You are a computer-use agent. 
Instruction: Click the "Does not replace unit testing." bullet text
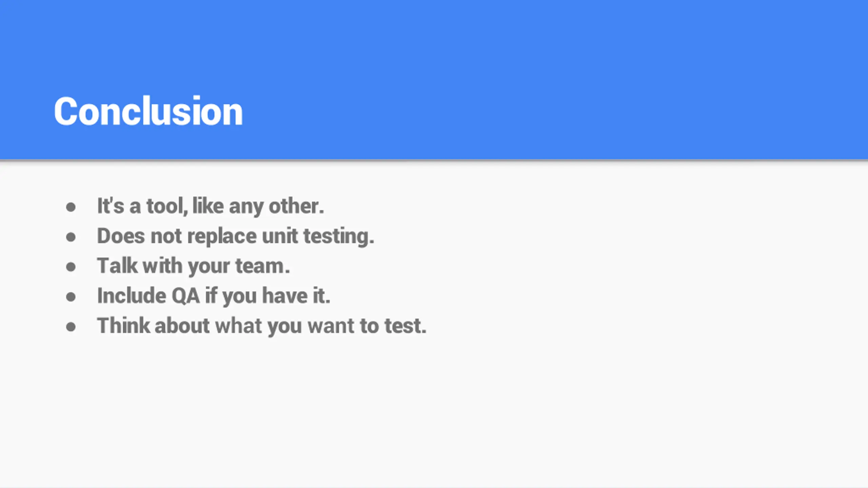pyautogui.click(x=236, y=236)
